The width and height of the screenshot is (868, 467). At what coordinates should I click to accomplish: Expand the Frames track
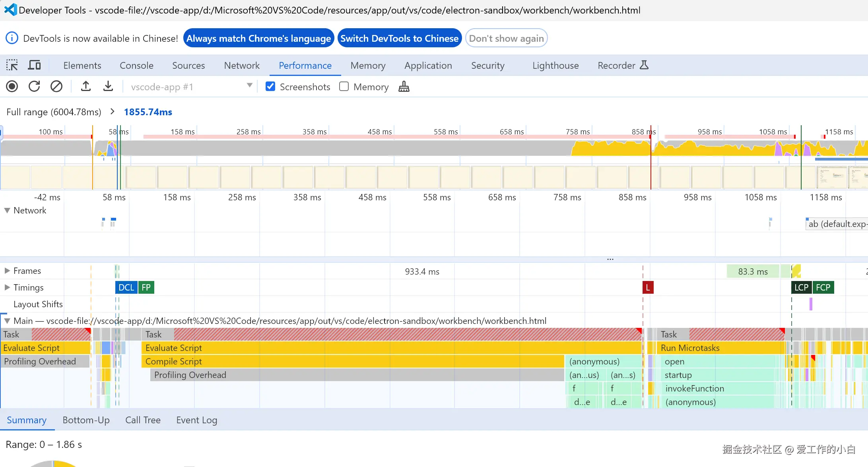[x=7, y=271]
